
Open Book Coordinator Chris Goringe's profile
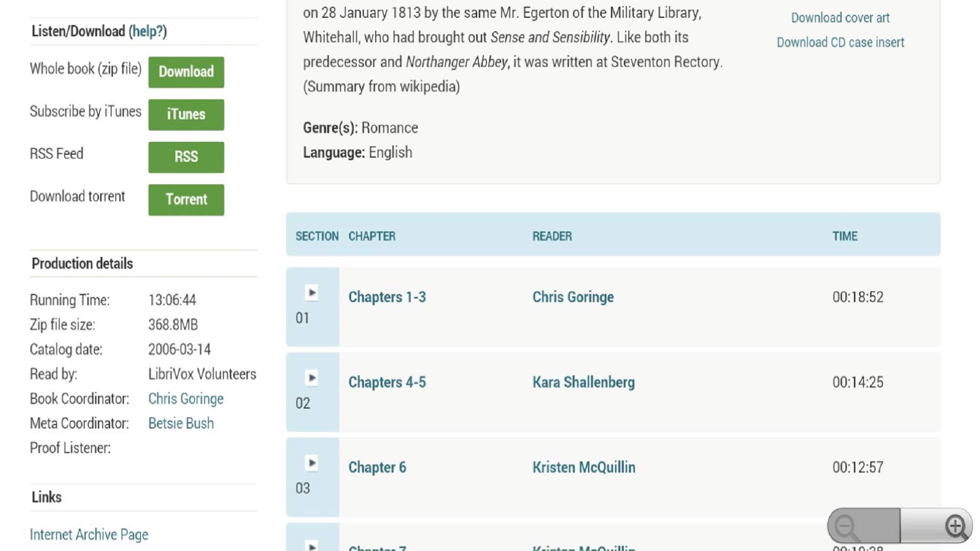click(186, 399)
